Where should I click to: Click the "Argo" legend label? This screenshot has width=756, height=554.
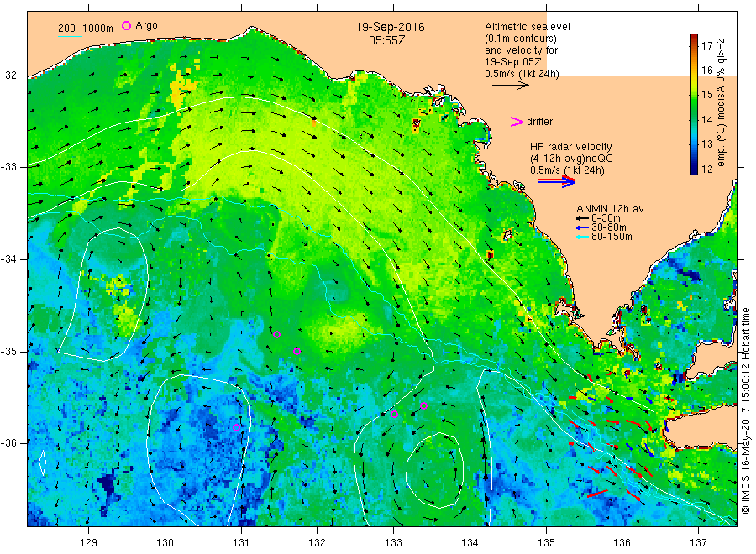tap(146, 25)
